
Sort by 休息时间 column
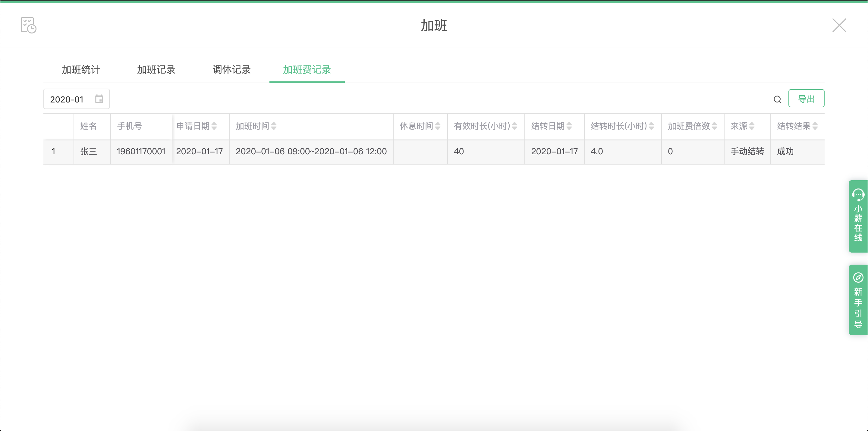438,126
